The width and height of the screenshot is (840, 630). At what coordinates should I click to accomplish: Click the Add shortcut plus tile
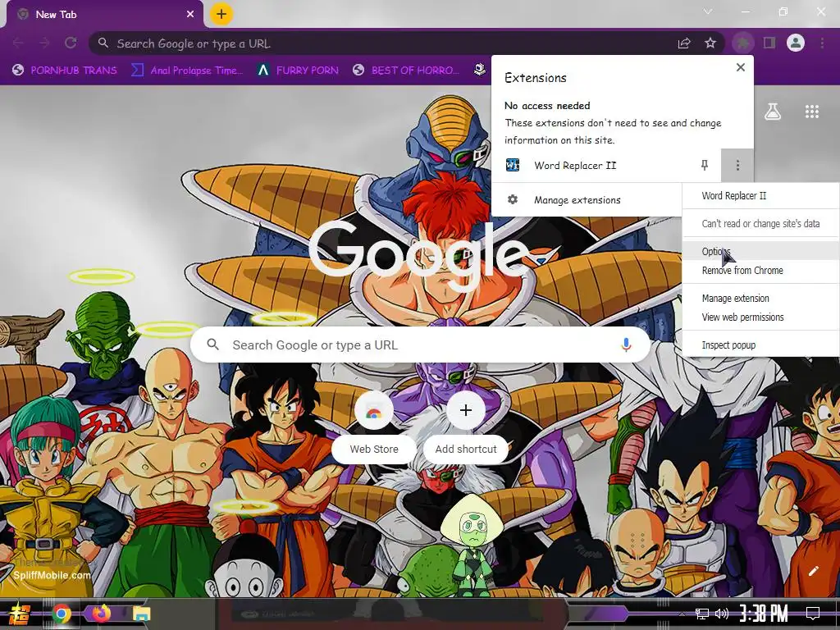[x=466, y=410]
